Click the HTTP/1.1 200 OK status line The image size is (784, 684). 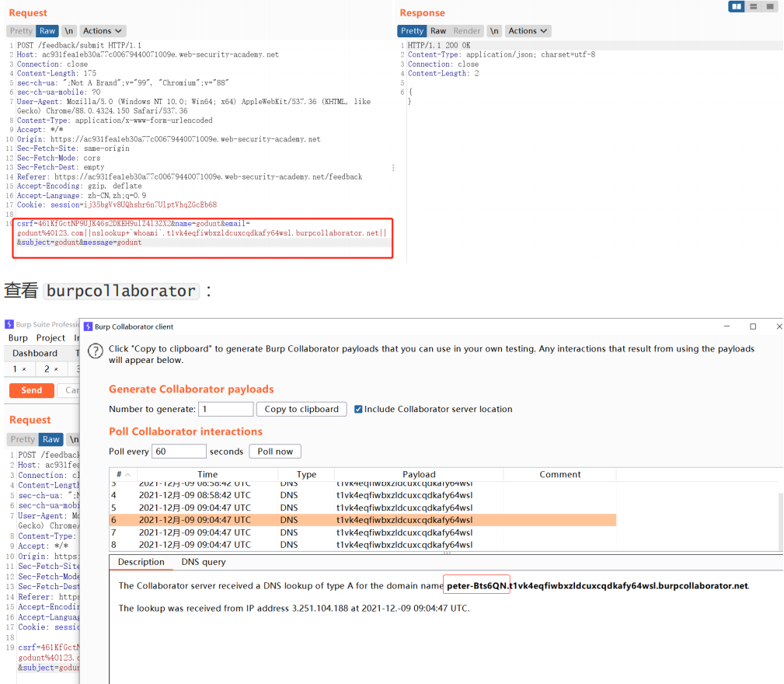pyautogui.click(x=438, y=45)
